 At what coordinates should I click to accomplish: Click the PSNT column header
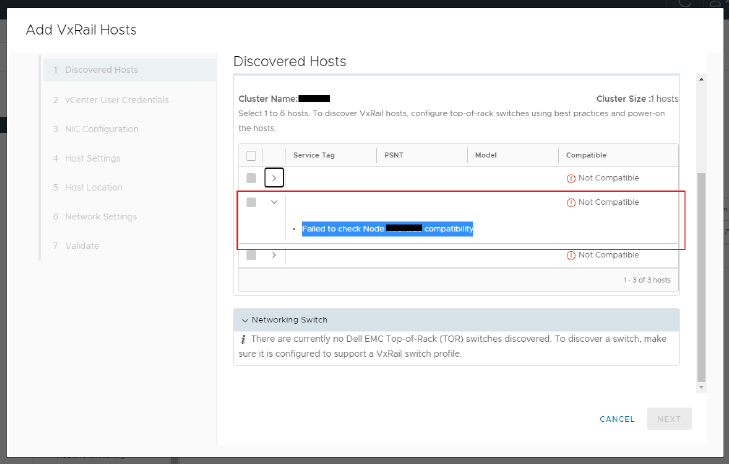point(393,155)
